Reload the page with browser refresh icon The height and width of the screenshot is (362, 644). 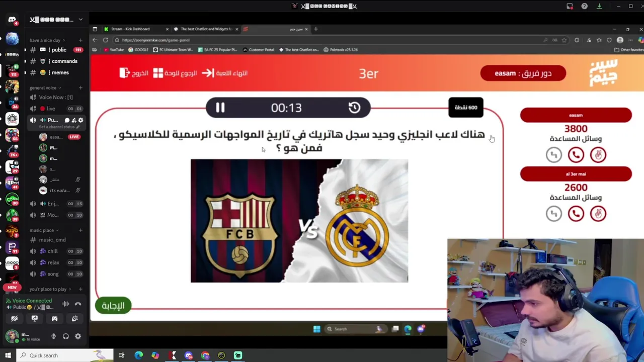coord(105,40)
